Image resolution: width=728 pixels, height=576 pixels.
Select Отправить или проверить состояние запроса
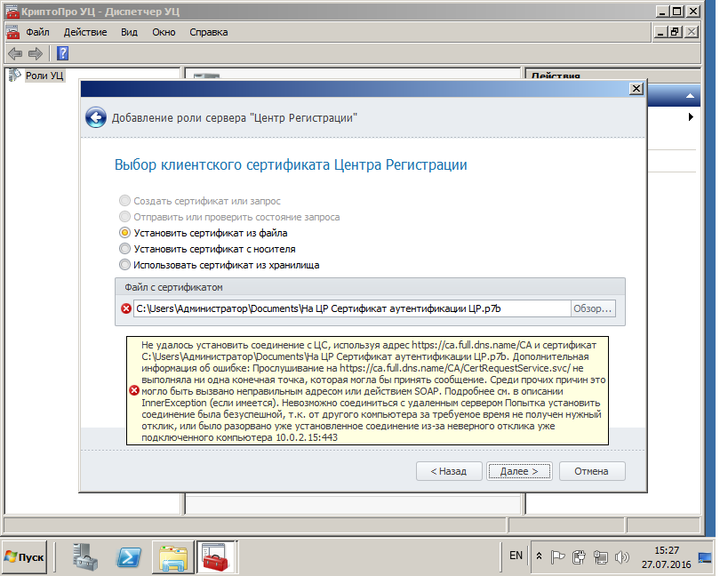[x=230, y=217]
